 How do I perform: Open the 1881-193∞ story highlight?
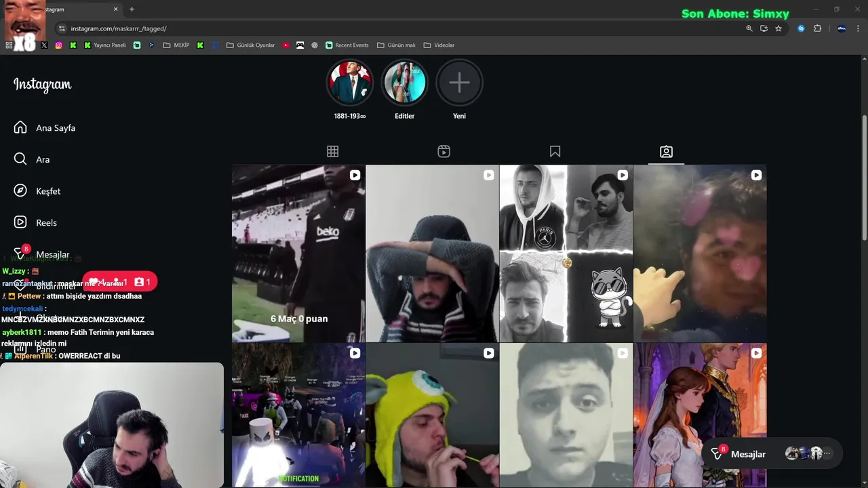[x=350, y=83]
